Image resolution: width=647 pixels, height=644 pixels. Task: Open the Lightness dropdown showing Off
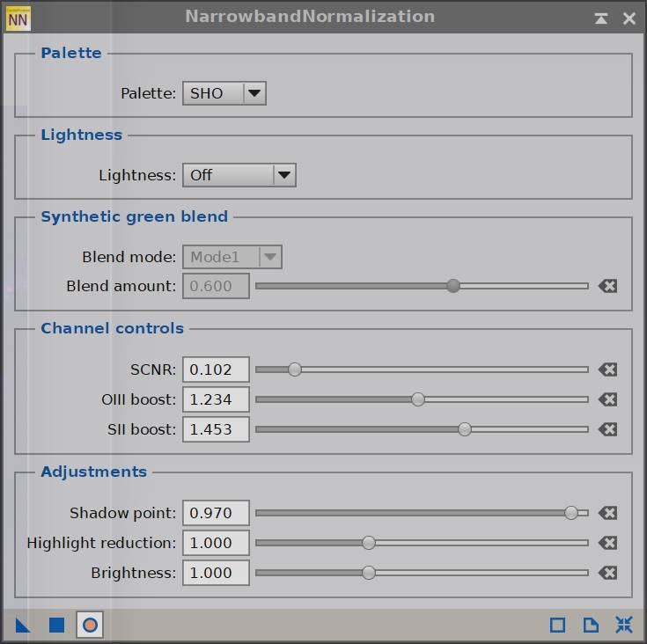(x=239, y=175)
